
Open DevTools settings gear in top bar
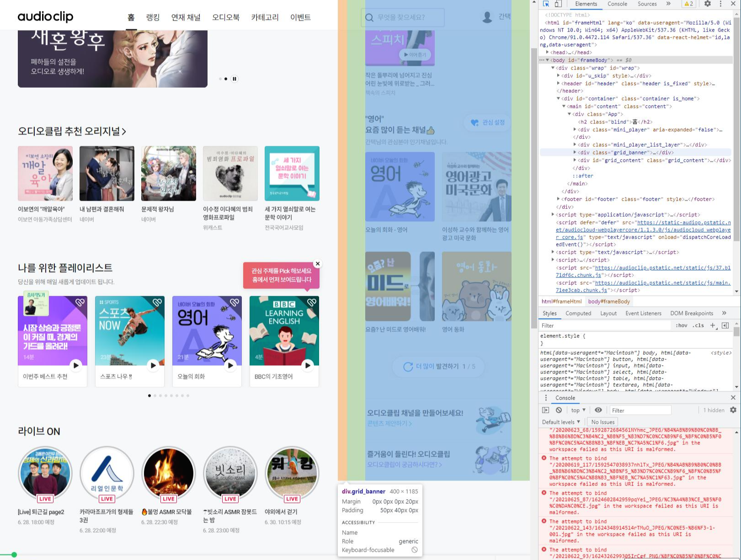pos(707,4)
